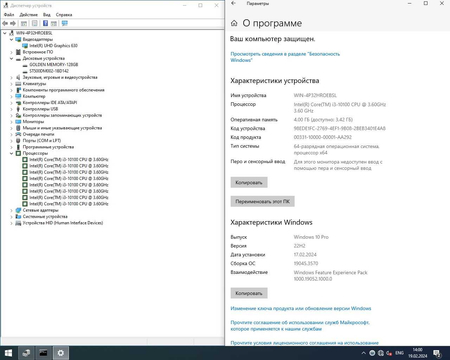
Task: Open the Windows Start button
Action: (8, 353)
